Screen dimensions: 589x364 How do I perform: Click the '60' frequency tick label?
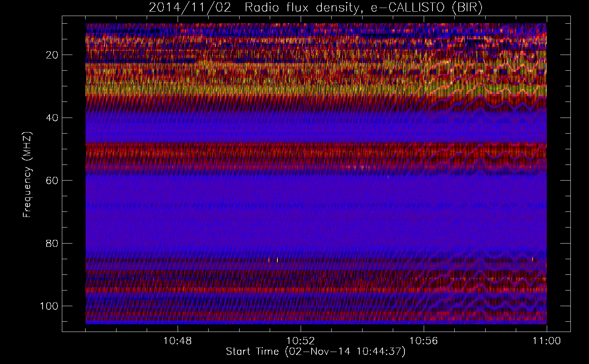[x=52, y=181]
